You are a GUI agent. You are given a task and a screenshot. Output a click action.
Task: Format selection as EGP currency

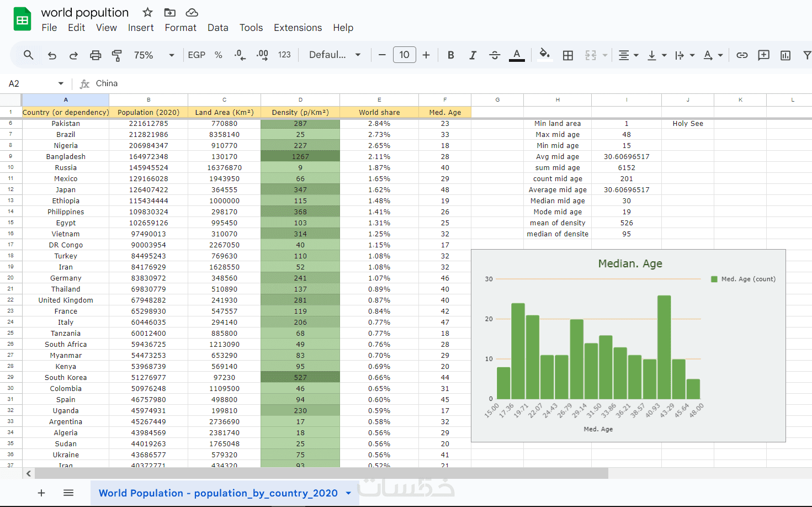coord(197,55)
